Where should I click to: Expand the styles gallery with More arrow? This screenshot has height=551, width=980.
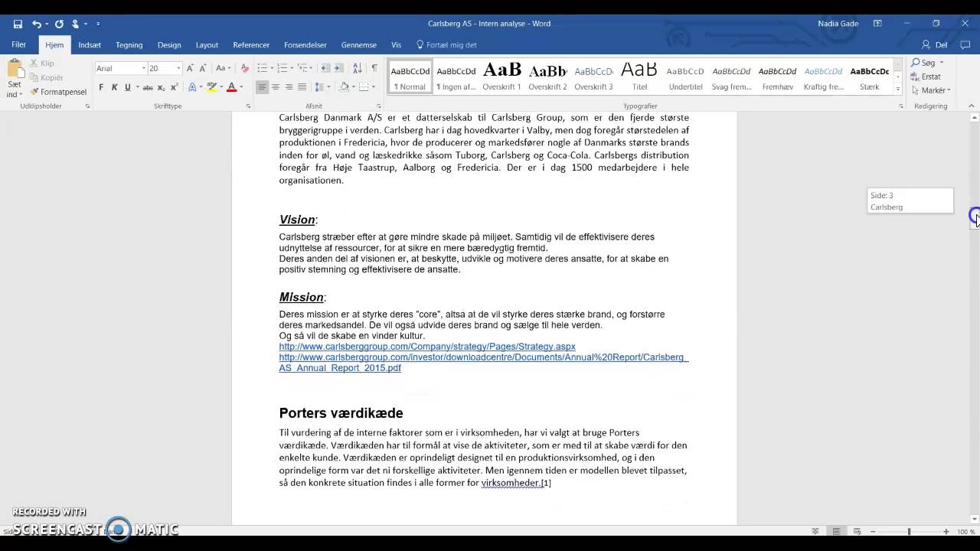pos(898,90)
